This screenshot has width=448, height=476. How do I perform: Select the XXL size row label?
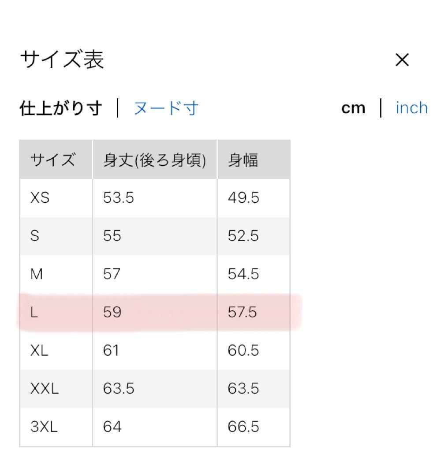click(44, 389)
